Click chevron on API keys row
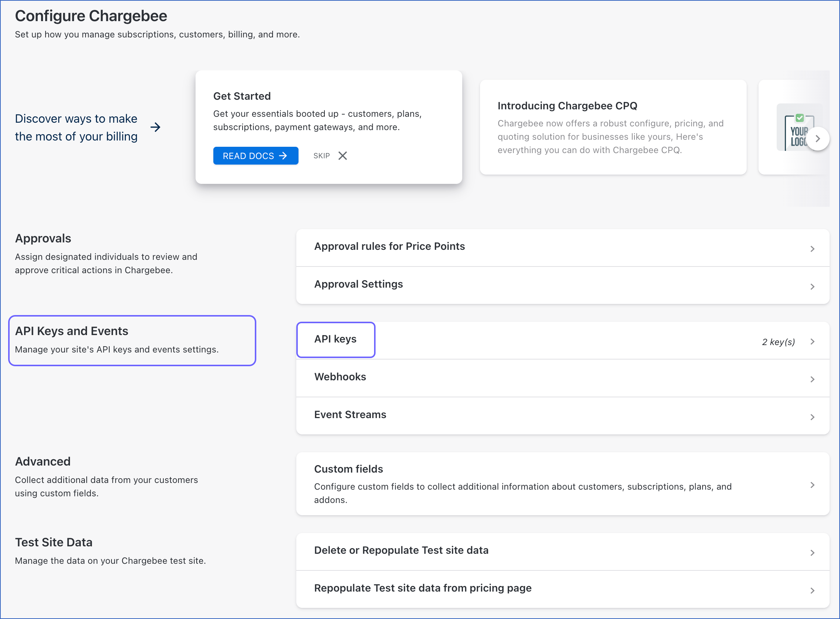The image size is (840, 619). point(812,341)
